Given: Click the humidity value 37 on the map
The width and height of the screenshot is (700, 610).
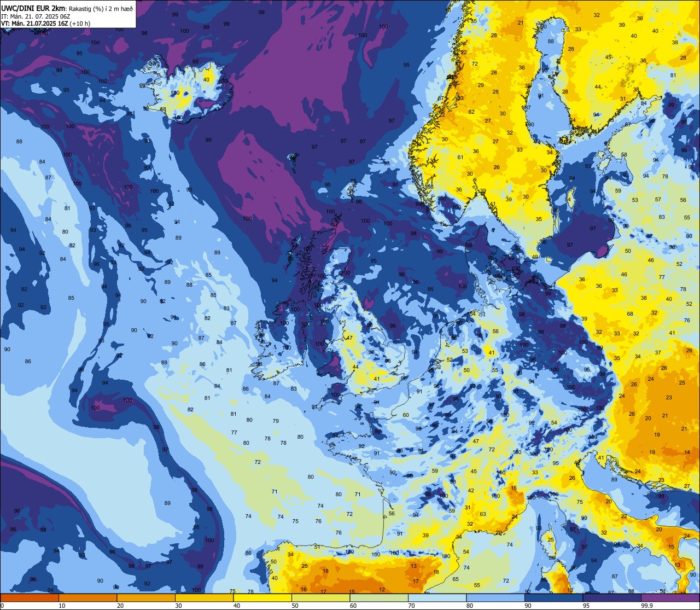Looking at the screenshot, I should coord(658,353).
